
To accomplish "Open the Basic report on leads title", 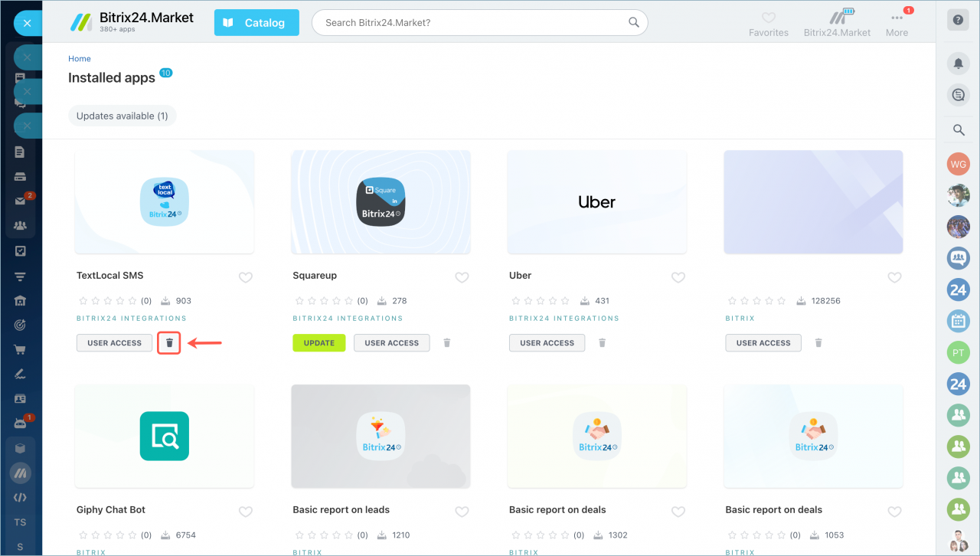I will [x=341, y=509].
